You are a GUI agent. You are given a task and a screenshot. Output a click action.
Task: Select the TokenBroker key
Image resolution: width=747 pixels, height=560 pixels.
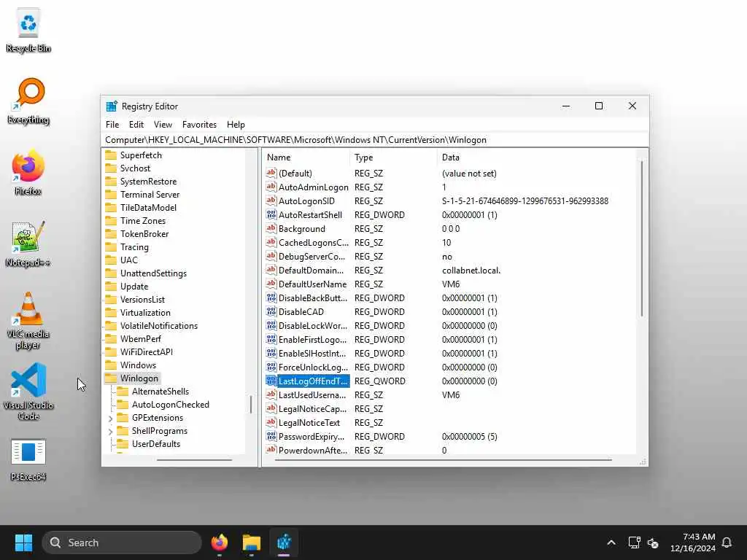coord(144,233)
